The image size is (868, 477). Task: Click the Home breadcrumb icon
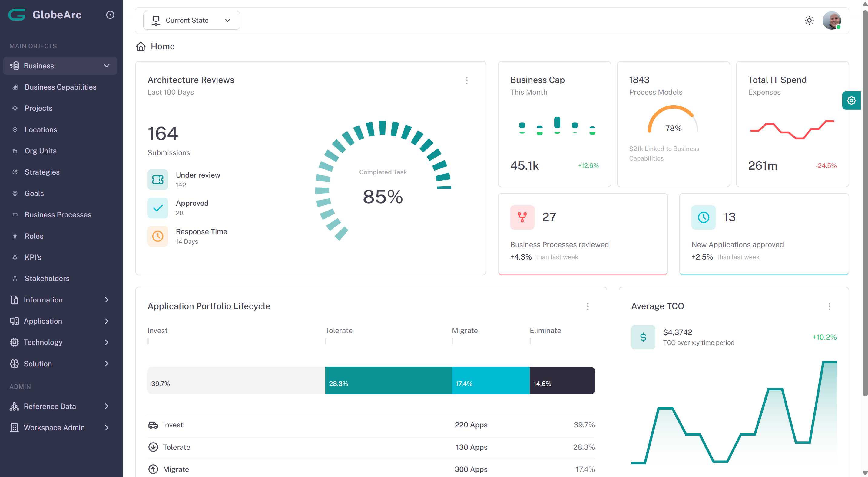(x=141, y=47)
